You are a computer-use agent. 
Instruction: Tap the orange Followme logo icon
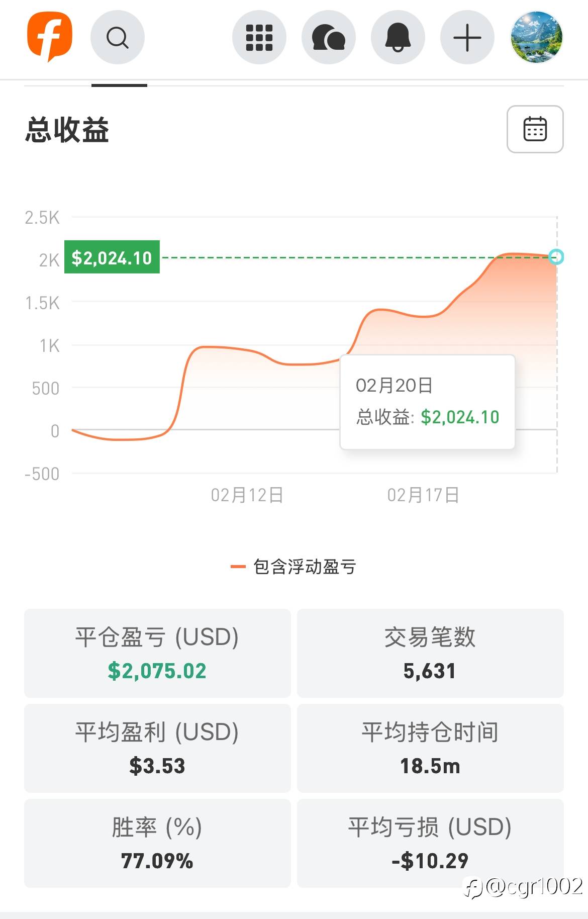50,37
